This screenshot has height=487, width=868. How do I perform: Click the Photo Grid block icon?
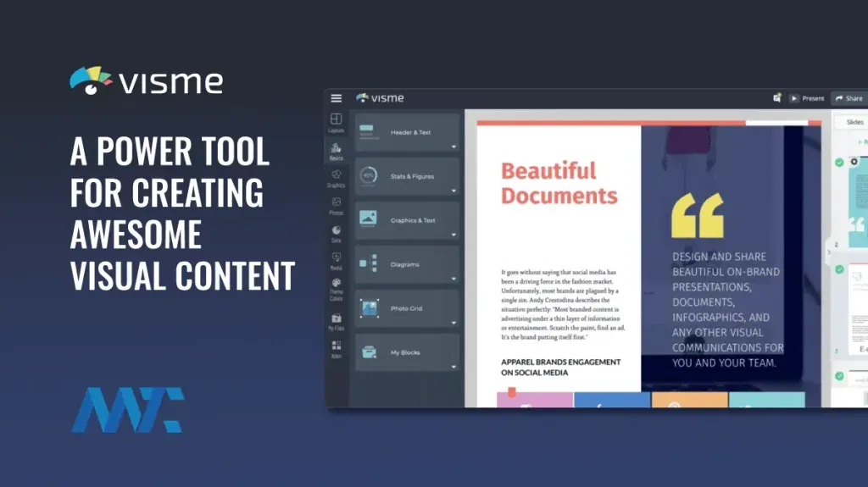point(369,307)
